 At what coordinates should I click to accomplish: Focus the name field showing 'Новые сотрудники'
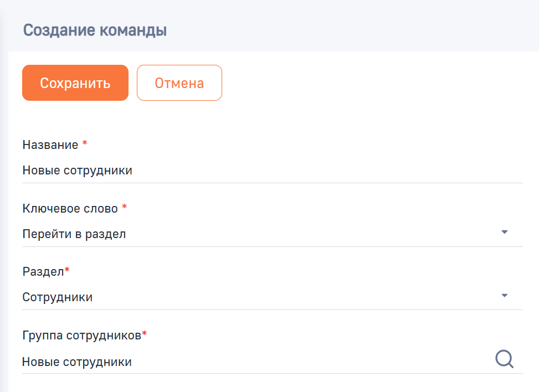222,170
